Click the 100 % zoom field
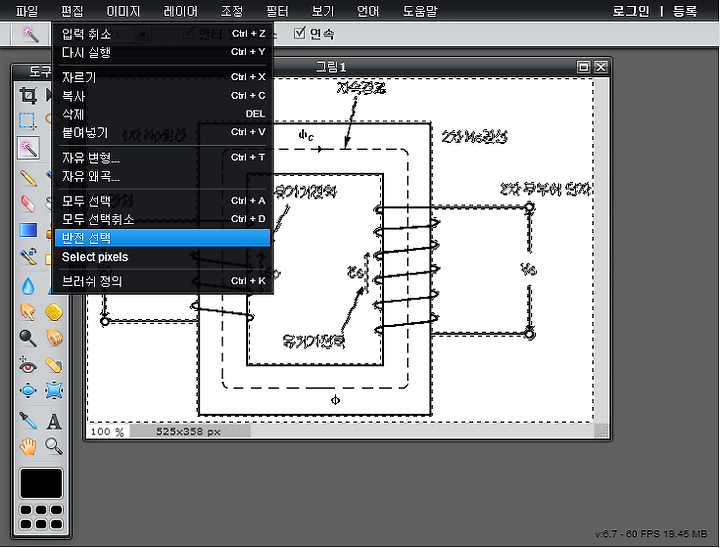 click(107, 432)
